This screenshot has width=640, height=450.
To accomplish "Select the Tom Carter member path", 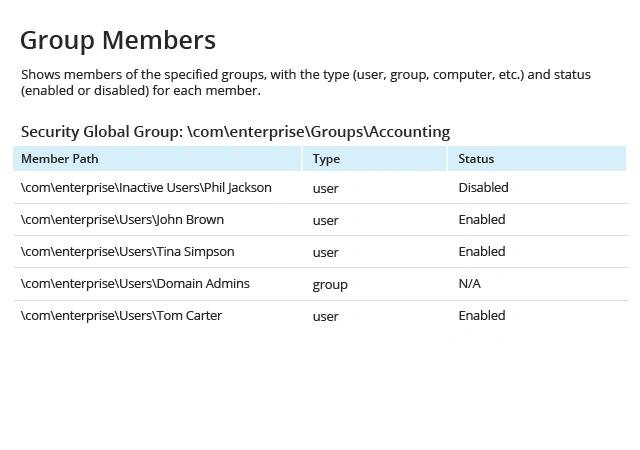I will click(122, 315).
